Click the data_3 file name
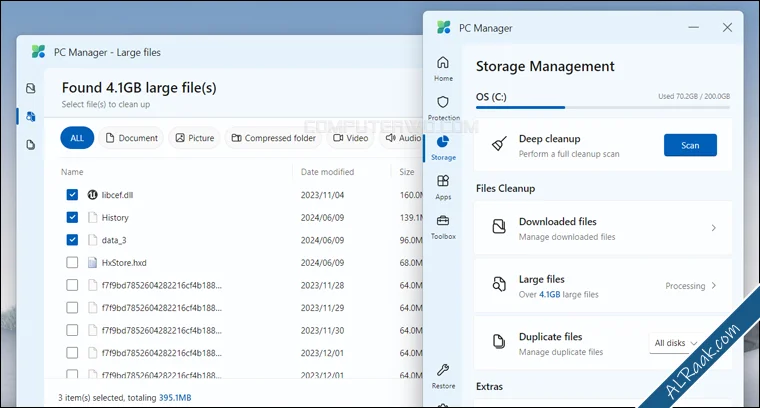Image resolution: width=760 pixels, height=408 pixels. point(114,240)
